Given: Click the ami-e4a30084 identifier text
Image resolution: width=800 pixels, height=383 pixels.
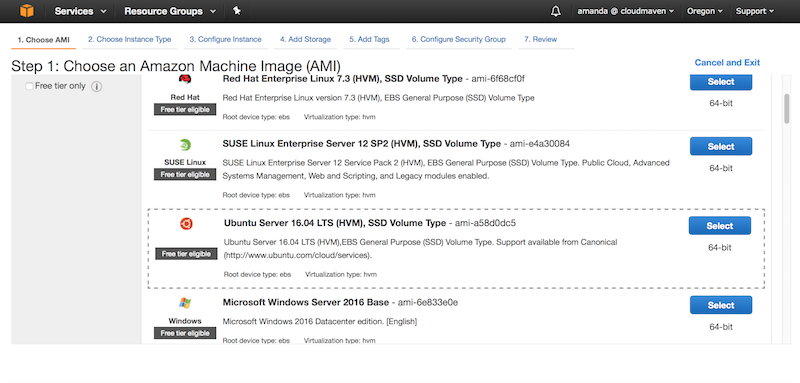Looking at the screenshot, I should (x=540, y=144).
